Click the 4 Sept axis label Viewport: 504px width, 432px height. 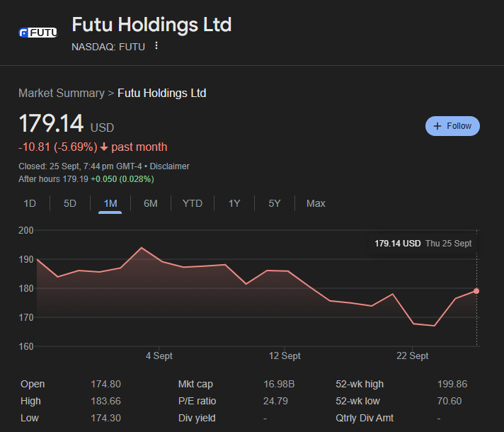(159, 356)
